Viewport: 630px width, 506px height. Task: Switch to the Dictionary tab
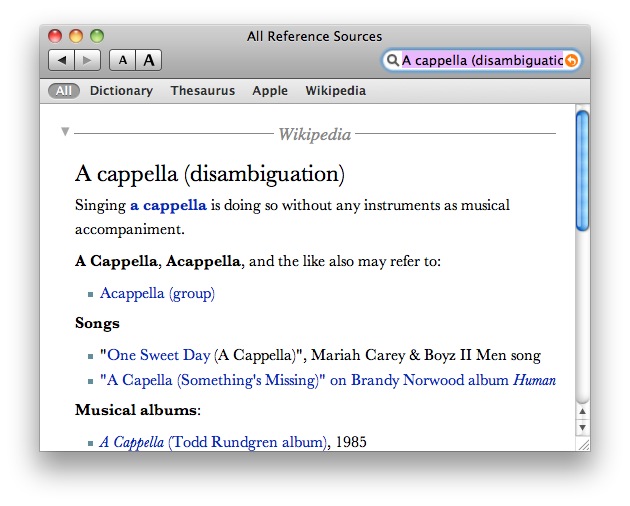click(x=121, y=91)
